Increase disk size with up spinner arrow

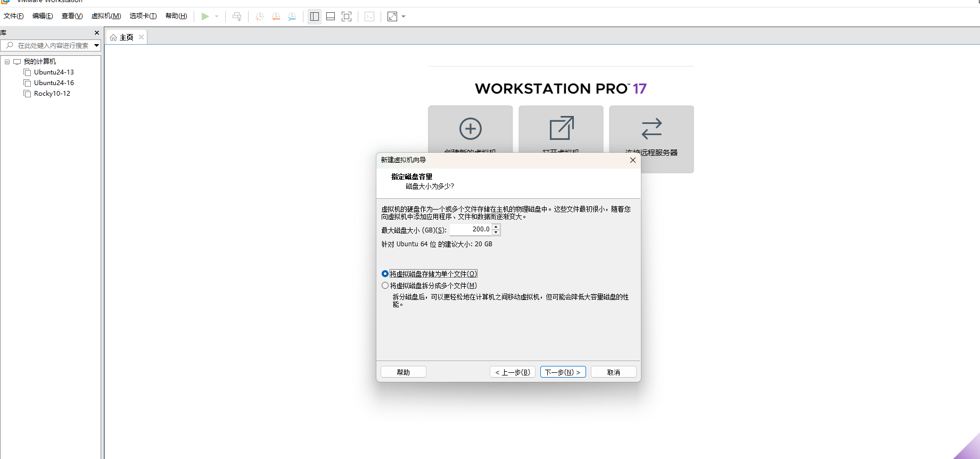click(496, 227)
